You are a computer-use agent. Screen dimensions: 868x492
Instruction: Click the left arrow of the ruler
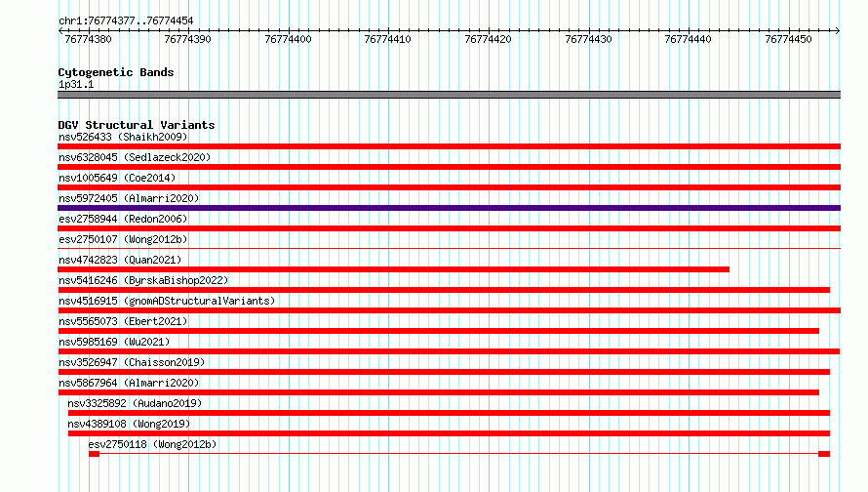click(60, 30)
